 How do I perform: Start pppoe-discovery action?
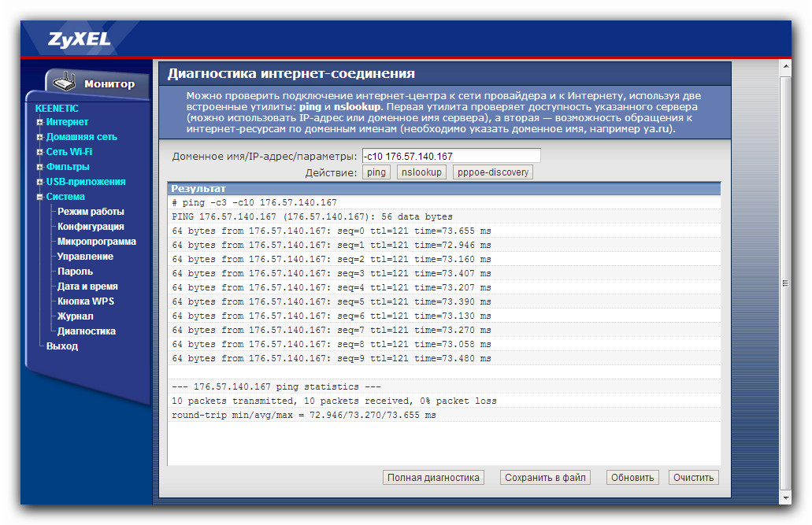point(492,172)
